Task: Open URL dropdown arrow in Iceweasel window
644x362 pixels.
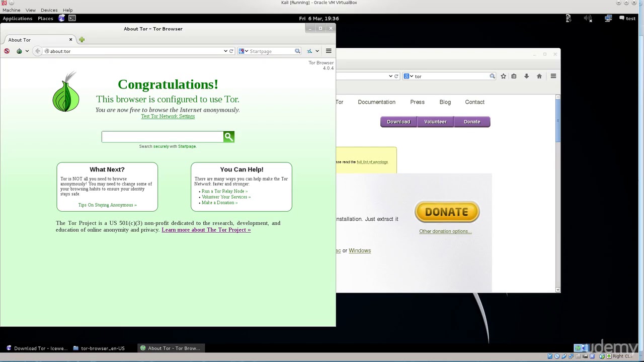Action: click(x=390, y=76)
